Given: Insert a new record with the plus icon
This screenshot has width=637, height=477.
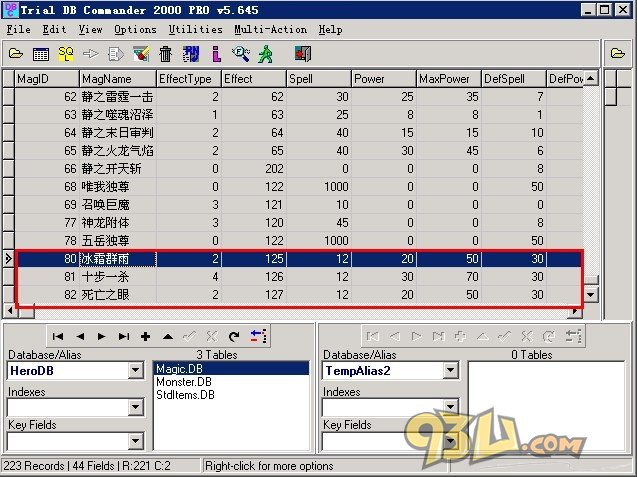Looking at the screenshot, I should coord(145,336).
